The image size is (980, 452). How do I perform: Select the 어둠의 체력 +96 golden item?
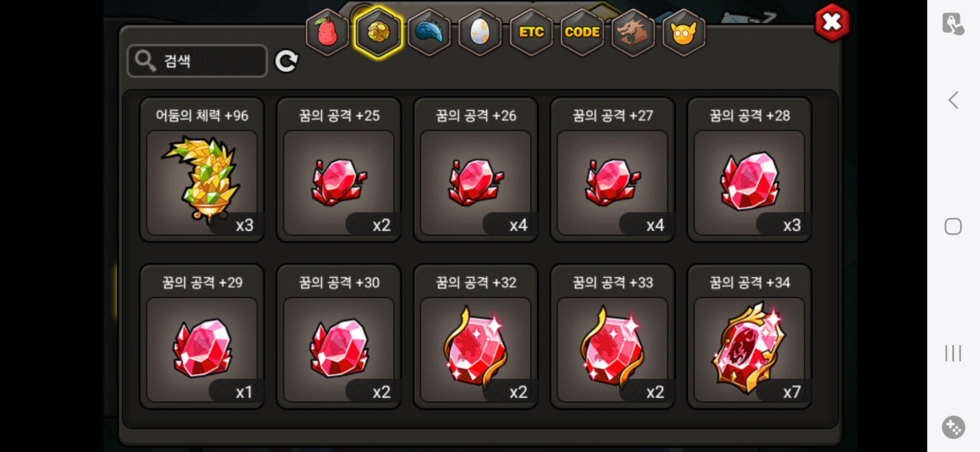(202, 169)
